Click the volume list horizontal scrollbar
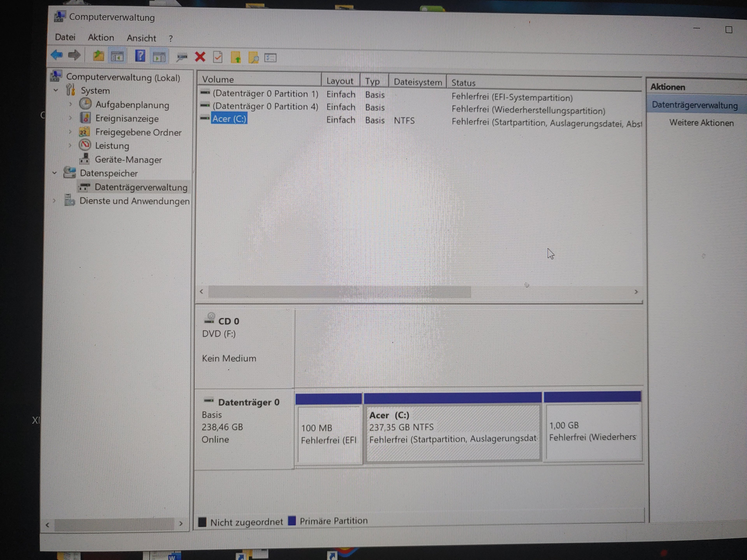747x560 pixels. coord(339,292)
